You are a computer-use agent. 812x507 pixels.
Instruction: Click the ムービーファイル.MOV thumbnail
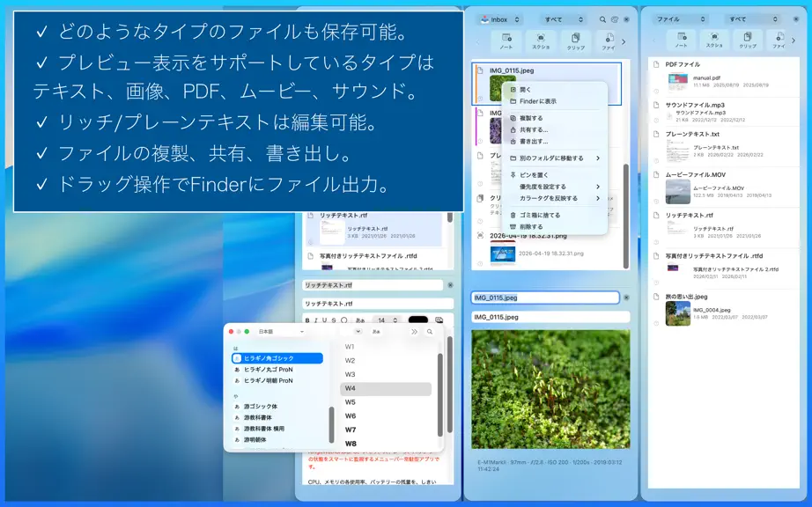click(678, 191)
